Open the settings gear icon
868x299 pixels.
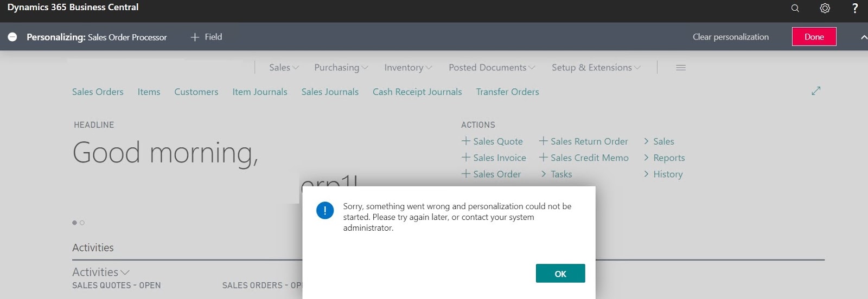tap(825, 8)
